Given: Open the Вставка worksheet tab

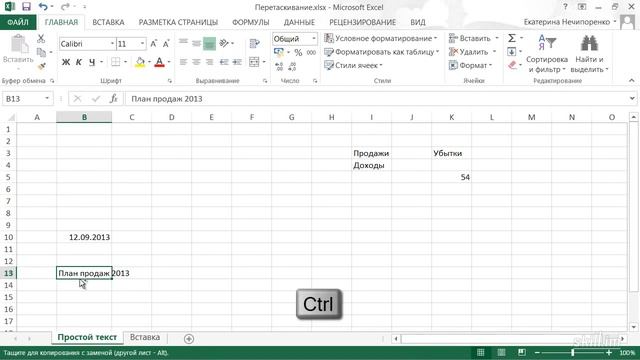Looking at the screenshot, I should [145, 338].
